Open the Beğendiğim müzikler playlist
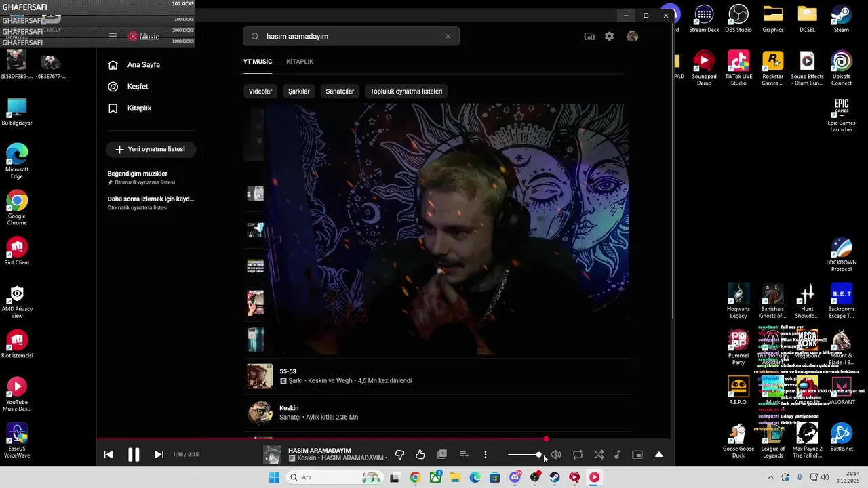 [x=151, y=178]
